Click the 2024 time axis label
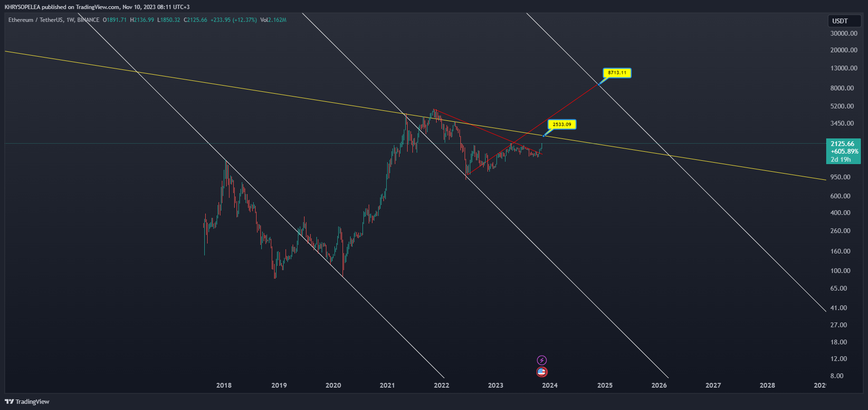The image size is (868, 410). (550, 385)
